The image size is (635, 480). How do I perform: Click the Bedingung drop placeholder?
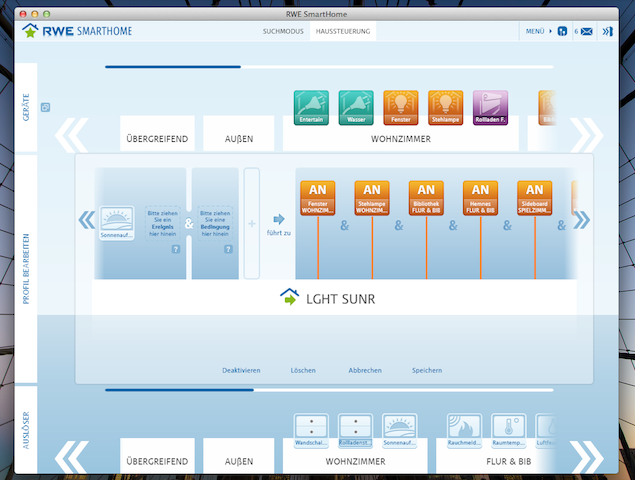tap(215, 224)
